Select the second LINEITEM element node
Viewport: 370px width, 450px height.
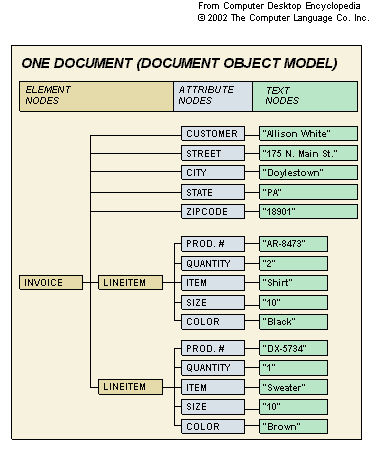pos(130,387)
